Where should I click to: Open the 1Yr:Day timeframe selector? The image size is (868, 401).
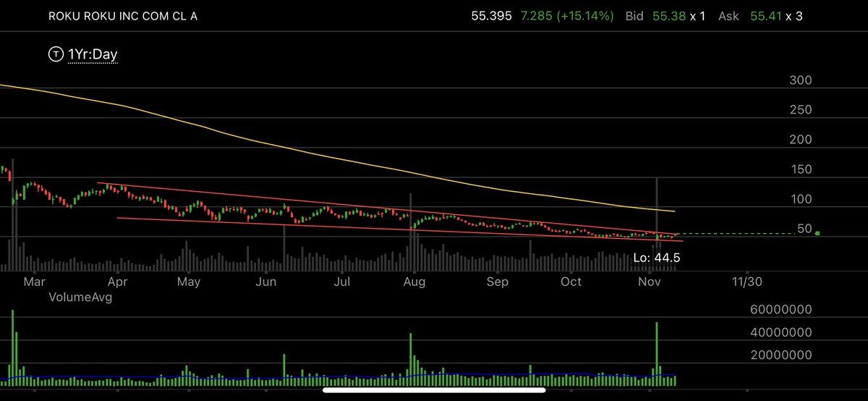pyautogui.click(x=93, y=54)
